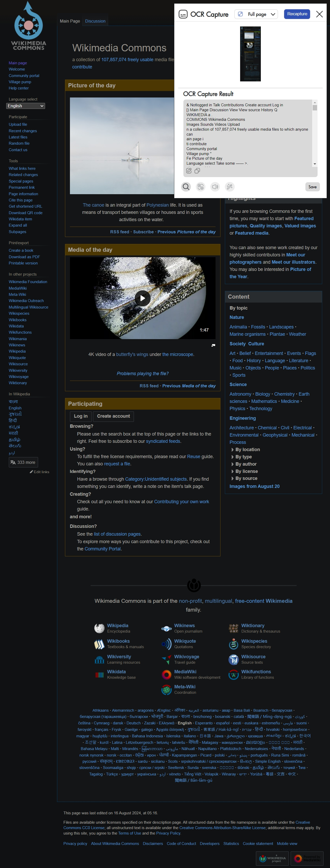Click the OCR result scrollbar down arrow
Viewport: 330px width, 868px height.
coord(315,164)
